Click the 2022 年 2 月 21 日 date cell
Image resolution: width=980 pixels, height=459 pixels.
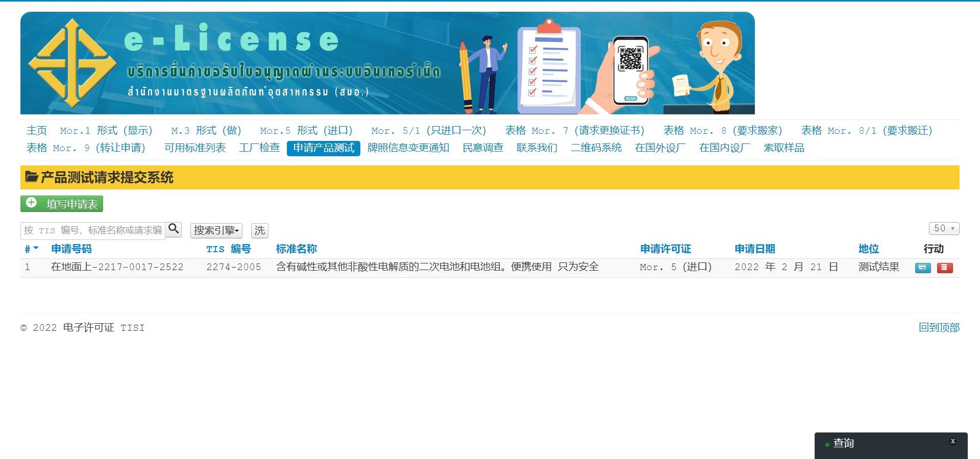coord(787,267)
